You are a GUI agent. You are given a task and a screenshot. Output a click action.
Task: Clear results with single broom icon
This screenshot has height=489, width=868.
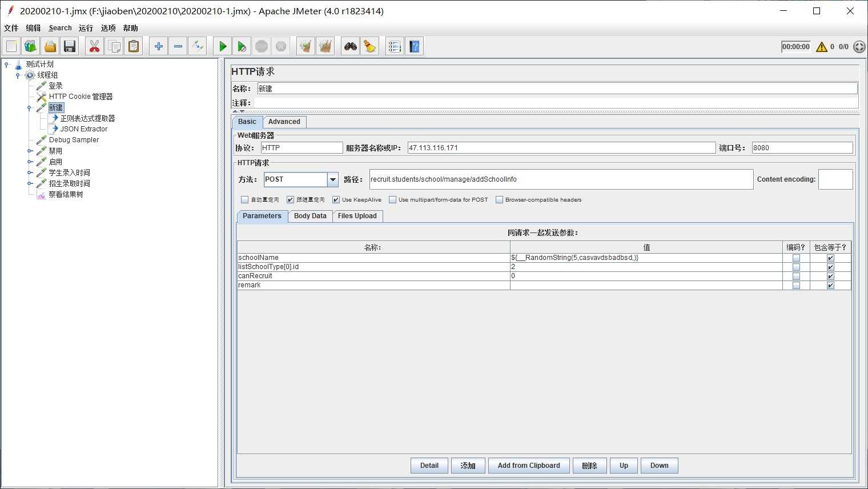click(306, 46)
